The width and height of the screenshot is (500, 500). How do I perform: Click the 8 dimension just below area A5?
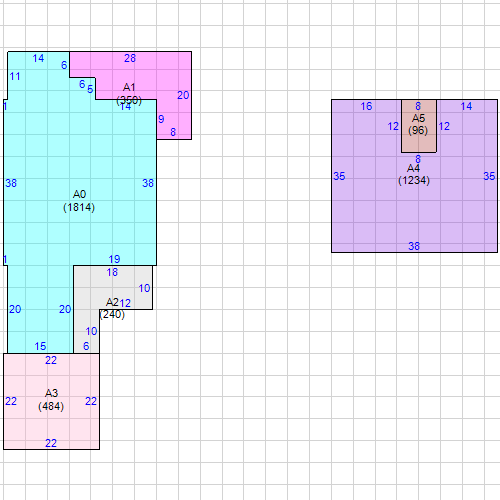[x=418, y=159]
